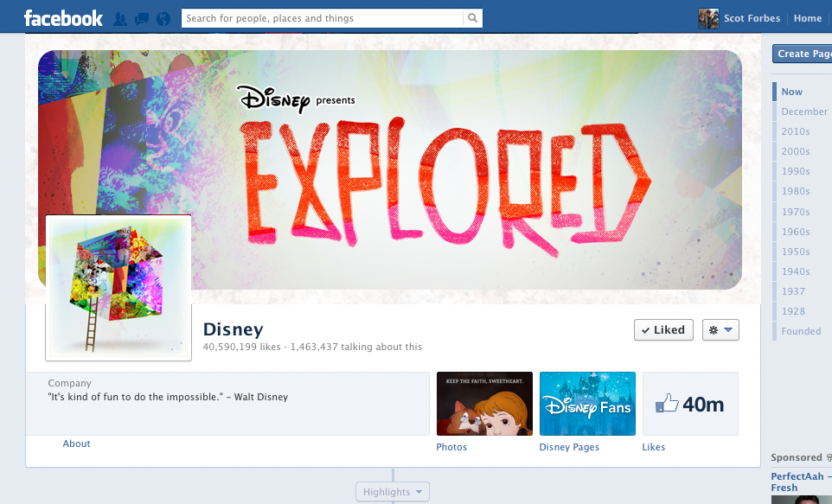
Task: Jump to December in timeline
Action: click(804, 112)
